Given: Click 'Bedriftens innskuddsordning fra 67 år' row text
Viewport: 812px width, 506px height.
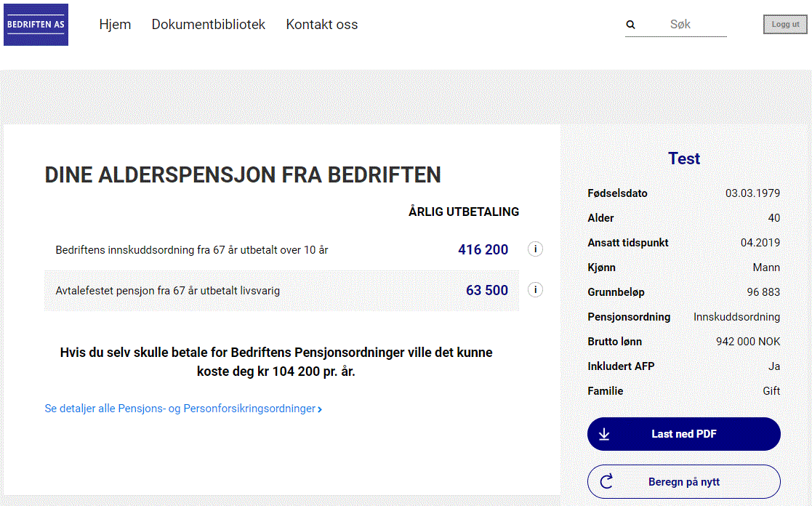Looking at the screenshot, I should point(192,250).
